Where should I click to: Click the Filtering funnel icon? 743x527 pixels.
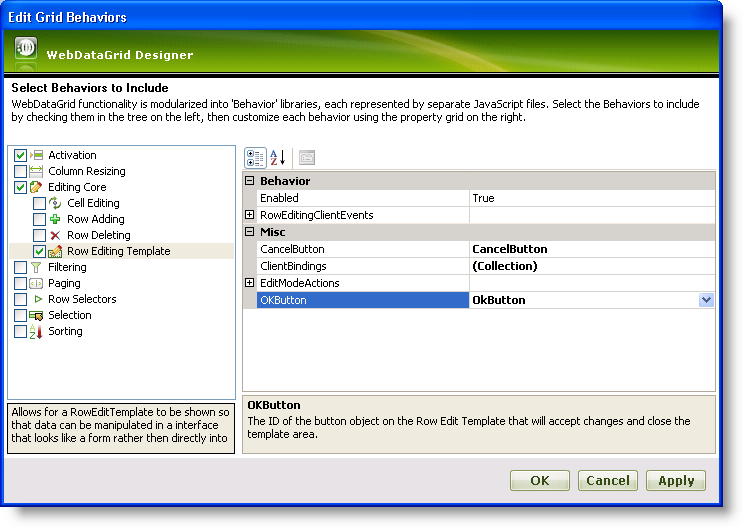pyautogui.click(x=36, y=267)
